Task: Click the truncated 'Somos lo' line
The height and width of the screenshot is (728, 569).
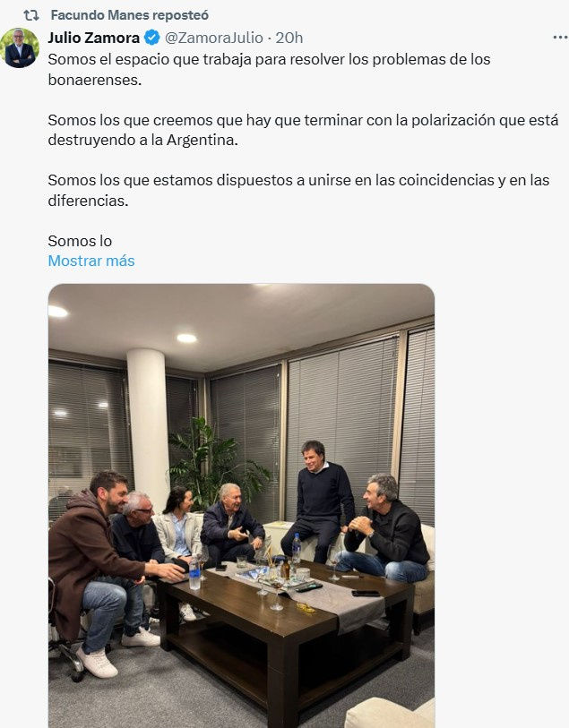Action: tap(80, 241)
